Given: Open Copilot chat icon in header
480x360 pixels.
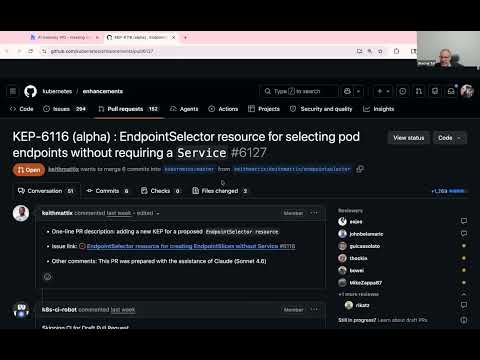Looking at the screenshot, I should pyautogui.click(x=347, y=91).
